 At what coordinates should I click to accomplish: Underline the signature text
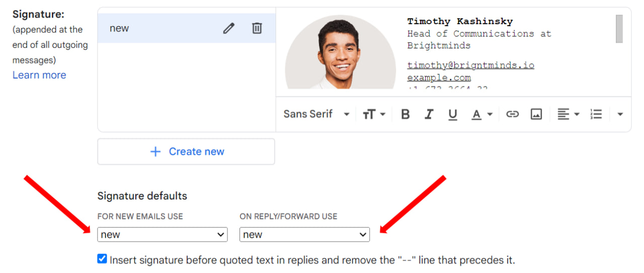coord(453,114)
